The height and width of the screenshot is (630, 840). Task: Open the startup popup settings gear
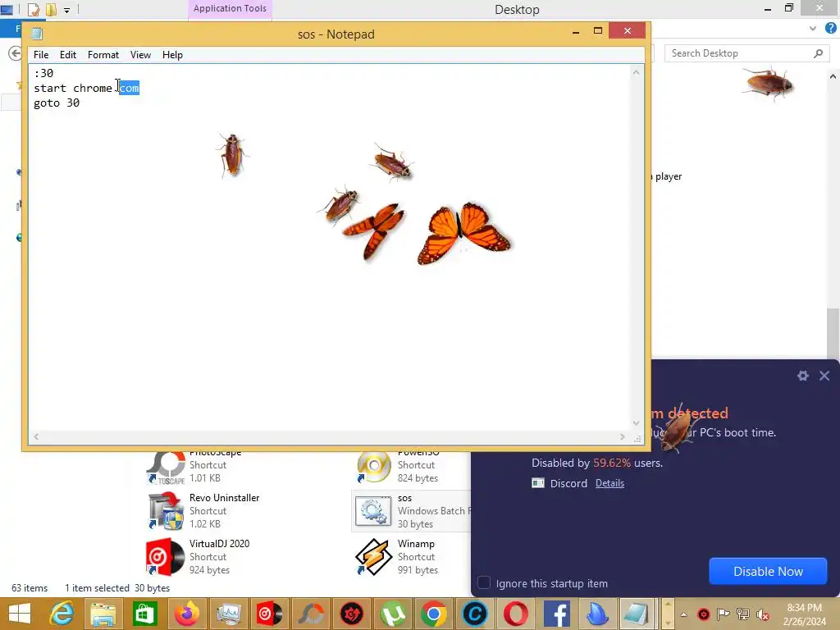(x=802, y=376)
